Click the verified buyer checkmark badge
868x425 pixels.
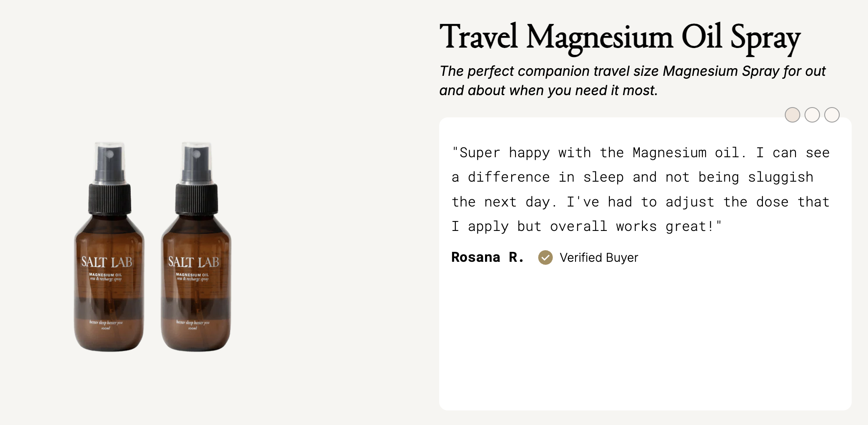(x=545, y=257)
